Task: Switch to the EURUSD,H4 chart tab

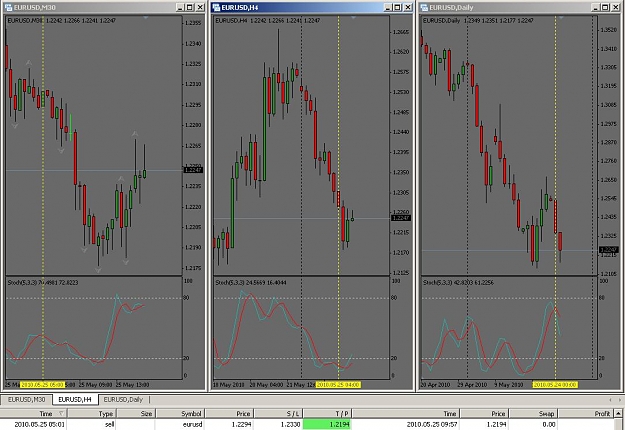Action: coord(75,399)
